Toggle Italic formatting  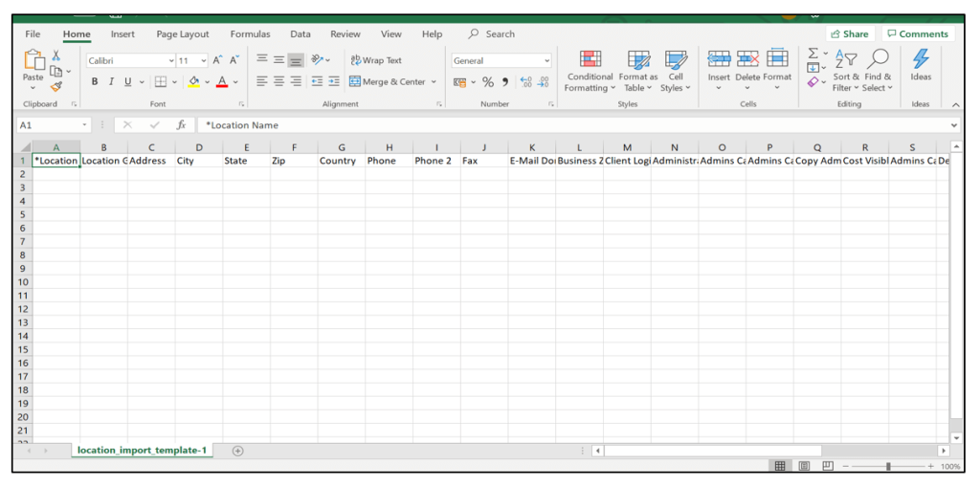click(x=112, y=82)
